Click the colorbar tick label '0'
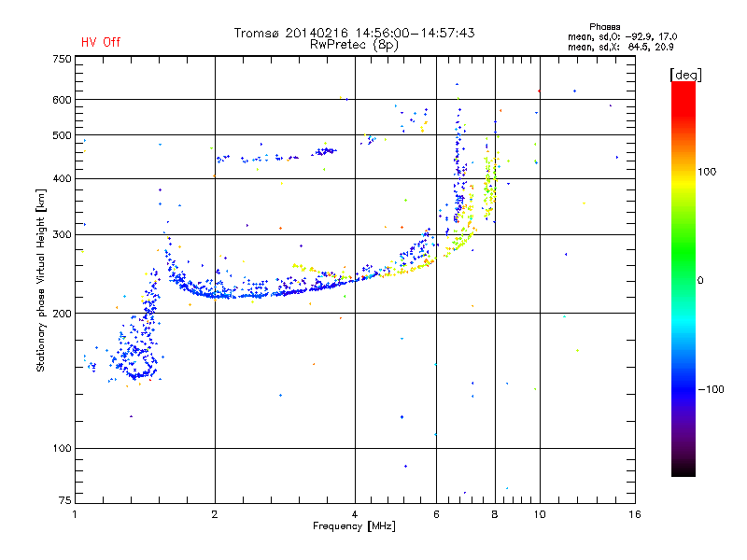 (699, 280)
